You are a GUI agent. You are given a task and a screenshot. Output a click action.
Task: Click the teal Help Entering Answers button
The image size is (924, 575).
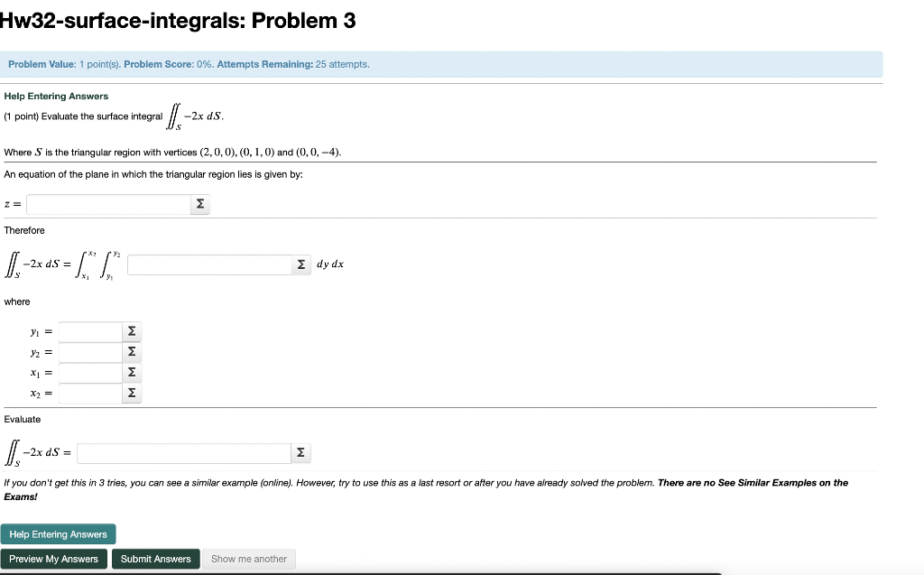(x=59, y=533)
